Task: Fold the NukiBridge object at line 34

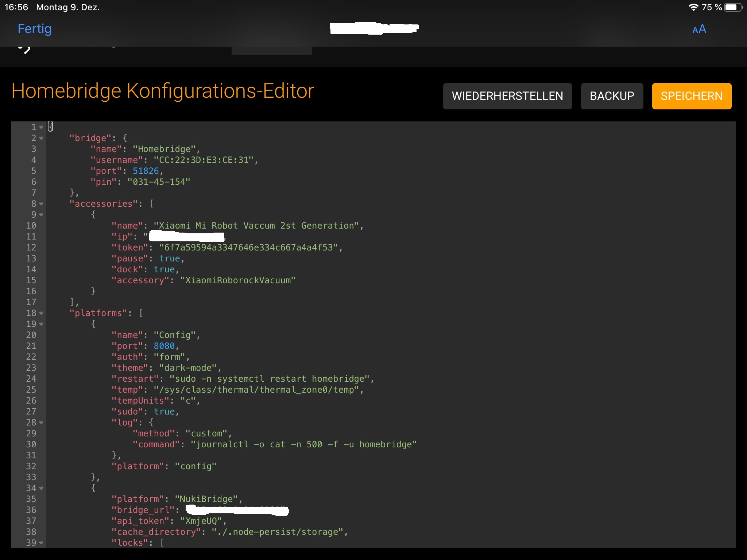Action: coord(41,488)
